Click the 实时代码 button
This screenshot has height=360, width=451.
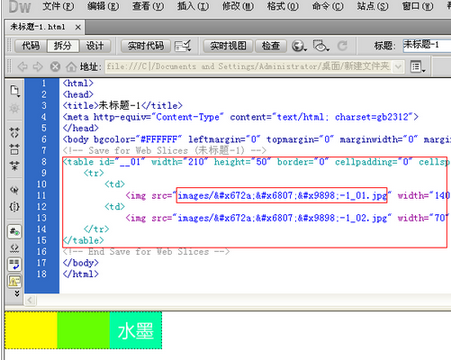[x=146, y=46]
